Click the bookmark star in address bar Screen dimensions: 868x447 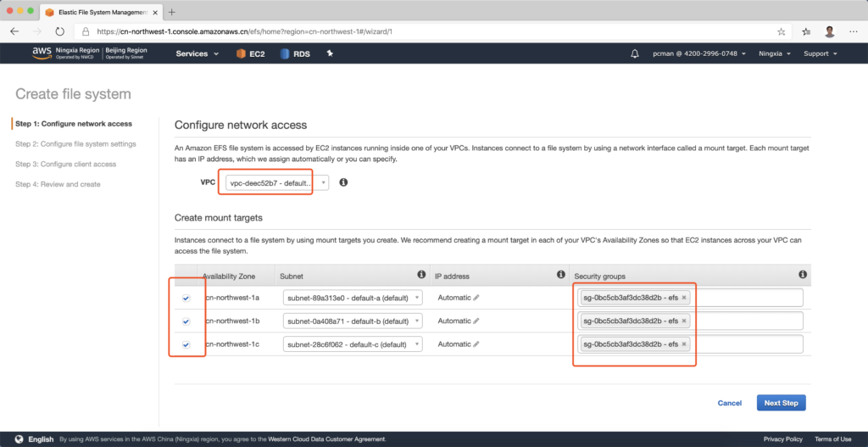[781, 31]
